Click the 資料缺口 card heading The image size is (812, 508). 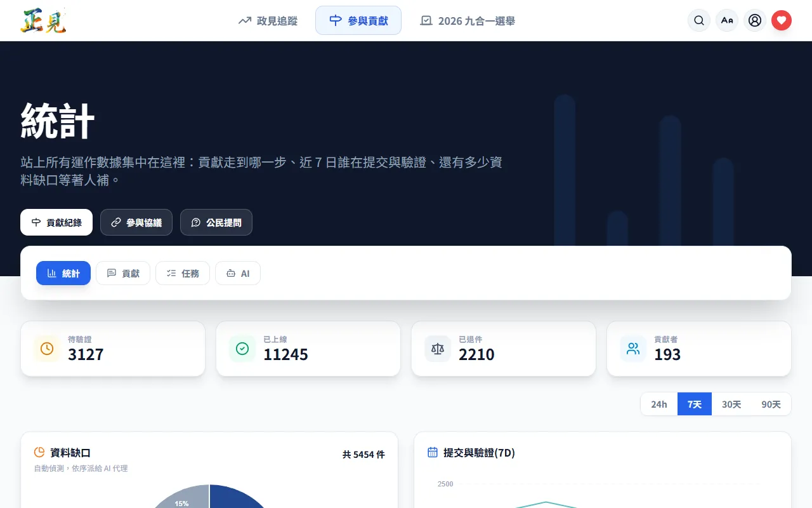pos(70,452)
